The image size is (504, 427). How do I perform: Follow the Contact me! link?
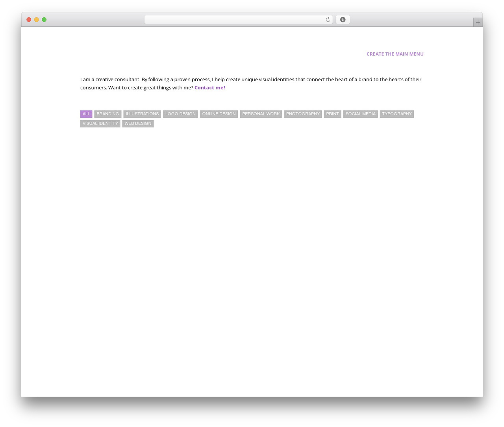(x=210, y=87)
